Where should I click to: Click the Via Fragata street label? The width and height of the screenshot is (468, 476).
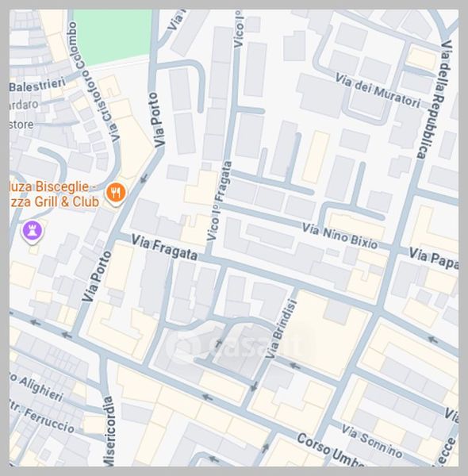(164, 248)
